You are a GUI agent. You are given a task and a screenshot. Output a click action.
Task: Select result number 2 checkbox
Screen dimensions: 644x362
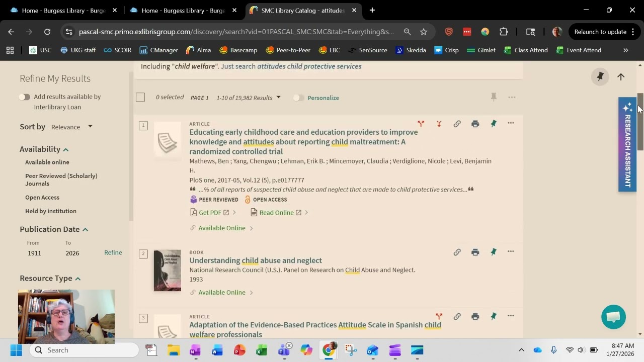coord(143,254)
